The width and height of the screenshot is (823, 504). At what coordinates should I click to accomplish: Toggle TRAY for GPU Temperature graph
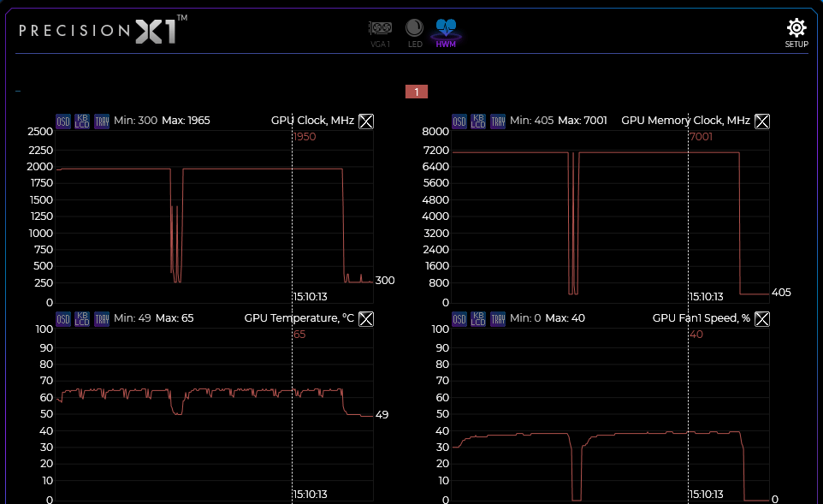[x=102, y=318]
